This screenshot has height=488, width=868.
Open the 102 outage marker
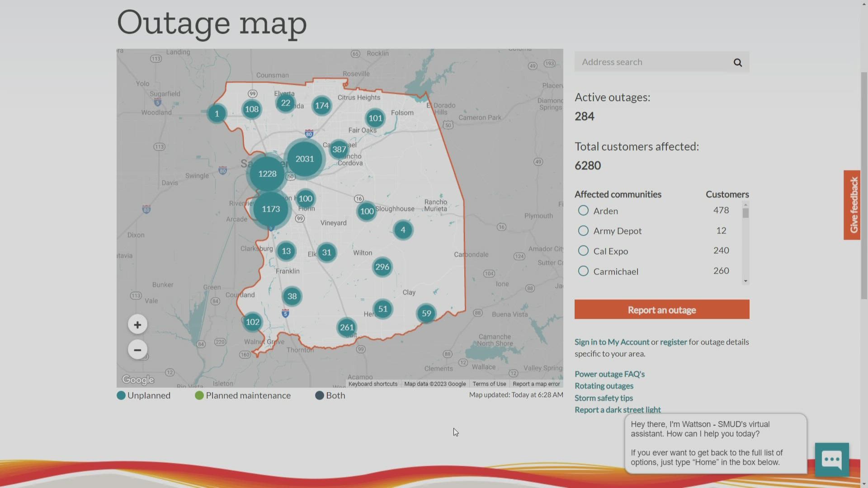coord(253,322)
